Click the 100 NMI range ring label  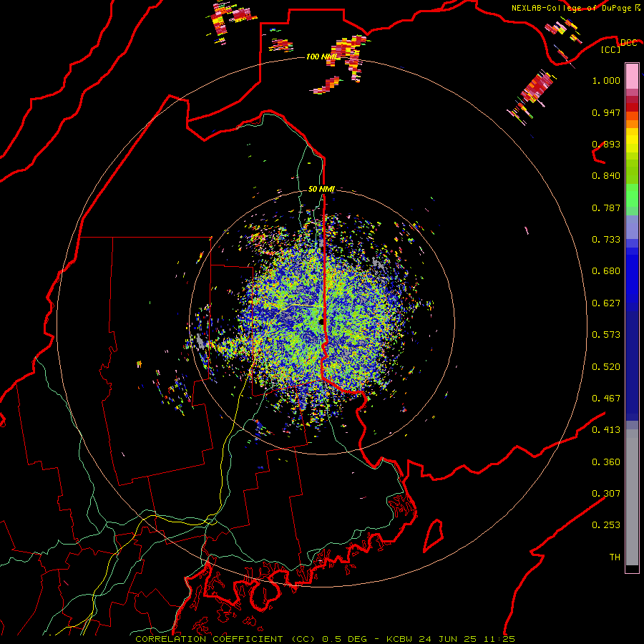pos(321,57)
